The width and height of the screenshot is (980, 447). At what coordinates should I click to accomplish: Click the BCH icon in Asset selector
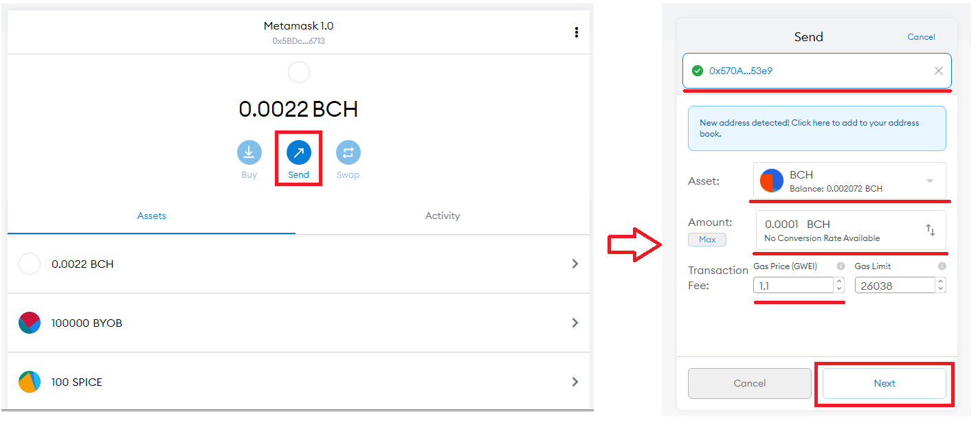click(772, 181)
